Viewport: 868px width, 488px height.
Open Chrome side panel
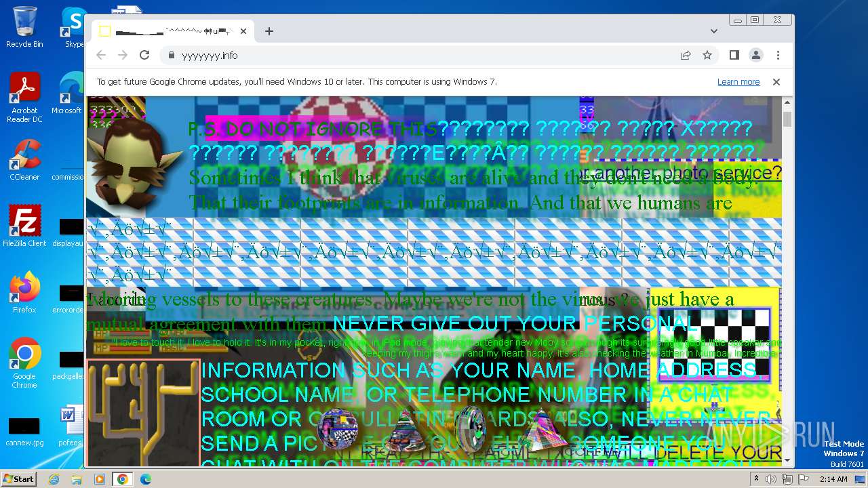click(x=734, y=55)
